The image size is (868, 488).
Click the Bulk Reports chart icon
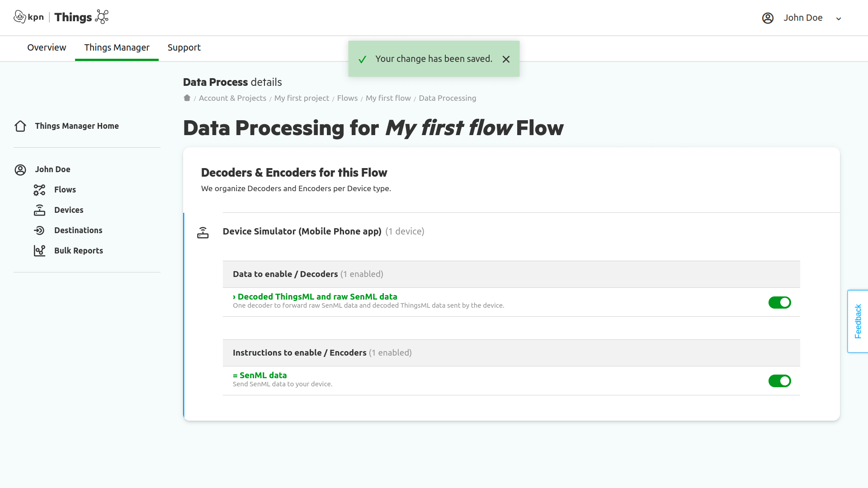39,251
